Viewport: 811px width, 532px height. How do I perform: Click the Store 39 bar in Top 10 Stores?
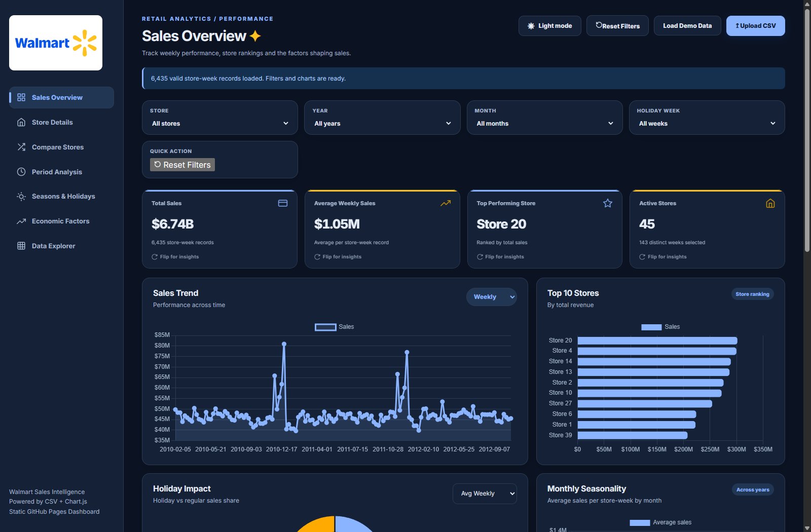tap(633, 435)
